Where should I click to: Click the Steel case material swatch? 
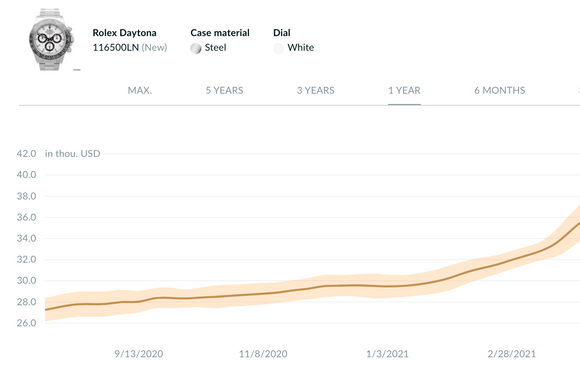[196, 48]
